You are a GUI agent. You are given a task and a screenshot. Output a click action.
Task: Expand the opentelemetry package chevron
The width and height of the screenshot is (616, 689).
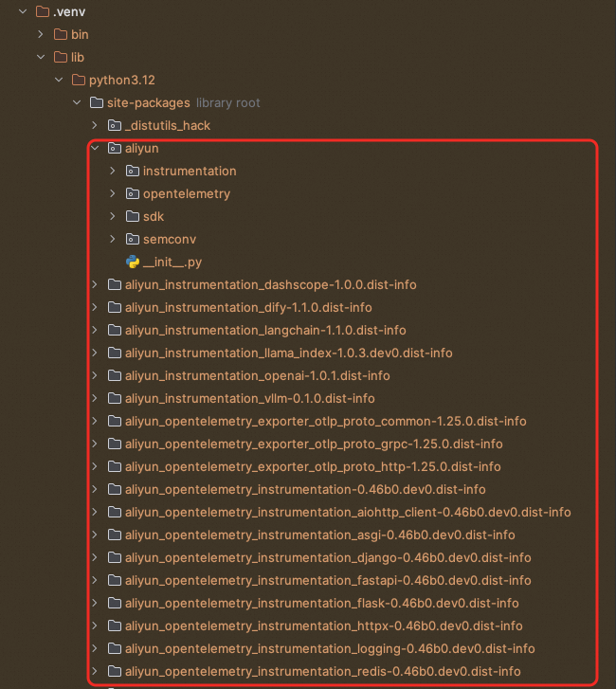point(113,193)
